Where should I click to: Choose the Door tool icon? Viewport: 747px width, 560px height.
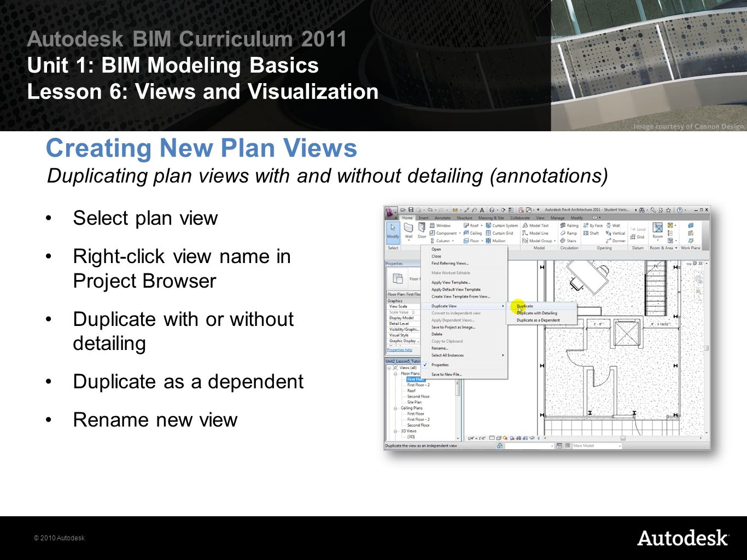[x=422, y=231]
